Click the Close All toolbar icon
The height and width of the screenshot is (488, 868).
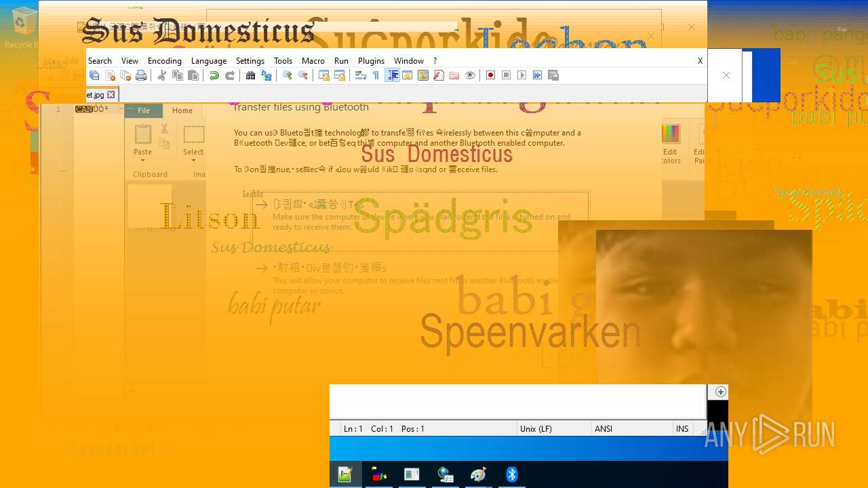click(x=125, y=75)
